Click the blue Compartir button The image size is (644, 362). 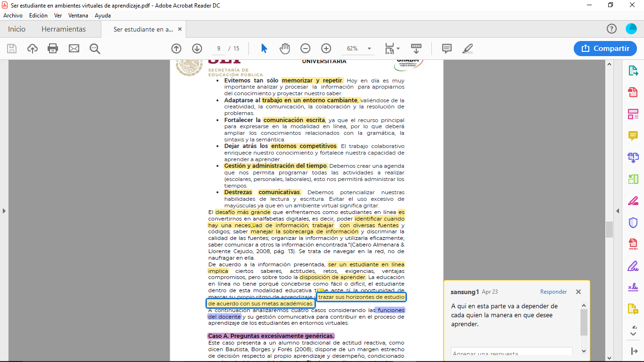[605, 49]
